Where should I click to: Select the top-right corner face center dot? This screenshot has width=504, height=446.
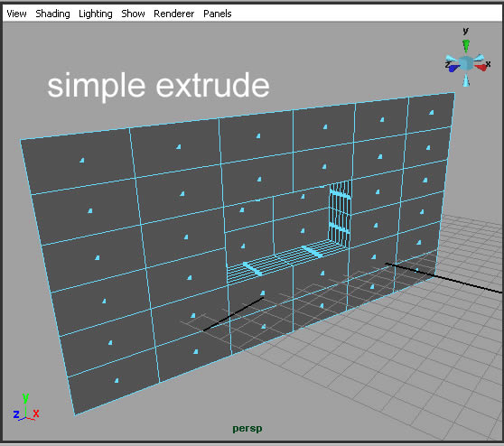click(x=432, y=113)
